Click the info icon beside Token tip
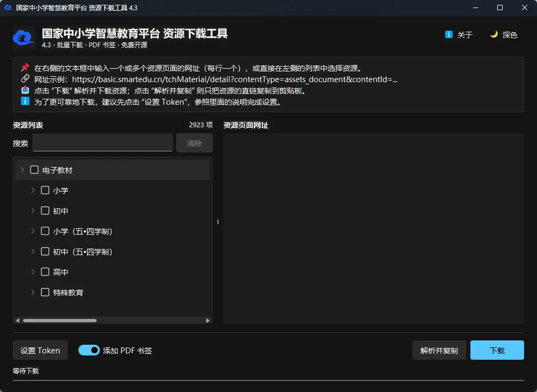The image size is (537, 392). (25, 101)
